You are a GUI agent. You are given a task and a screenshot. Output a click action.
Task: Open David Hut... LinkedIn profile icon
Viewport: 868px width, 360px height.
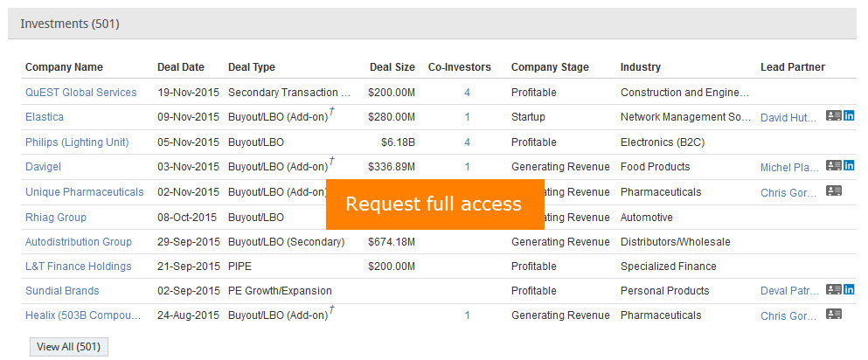tap(849, 115)
